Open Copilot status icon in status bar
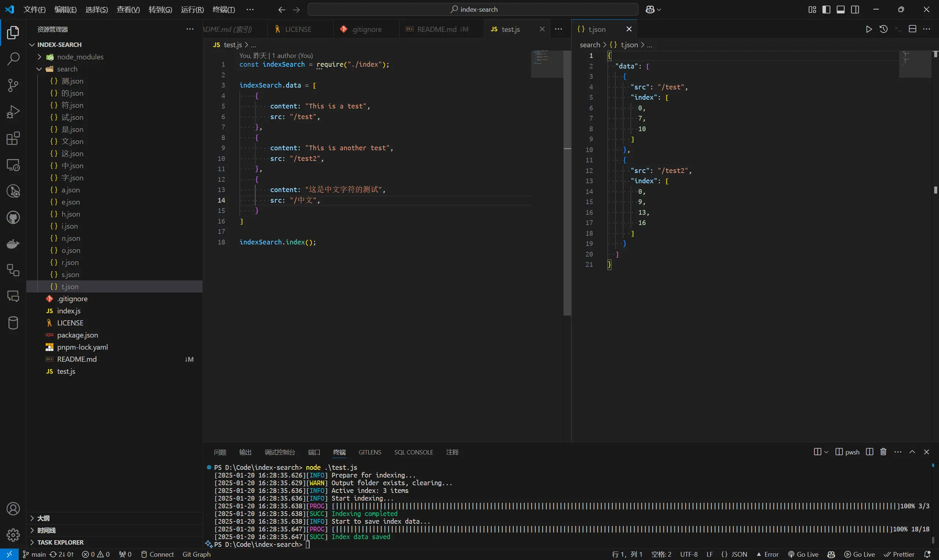Image resolution: width=939 pixels, height=560 pixels. coord(831,555)
